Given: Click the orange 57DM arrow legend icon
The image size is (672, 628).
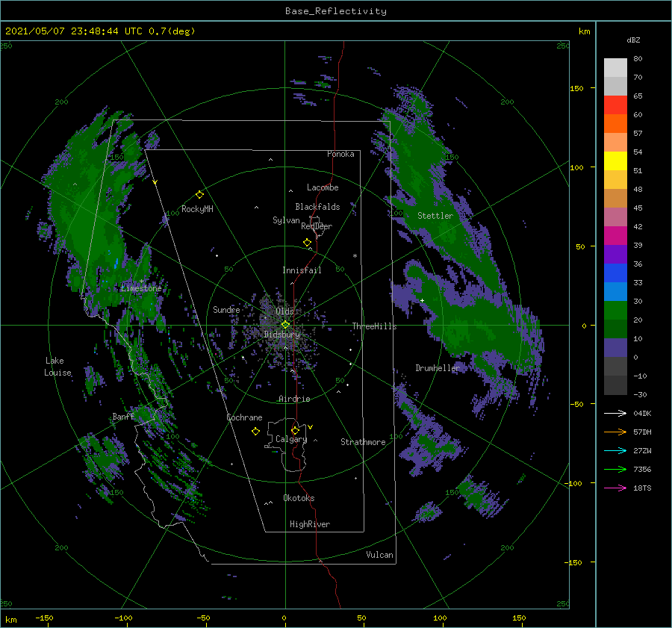Looking at the screenshot, I should pos(615,432).
